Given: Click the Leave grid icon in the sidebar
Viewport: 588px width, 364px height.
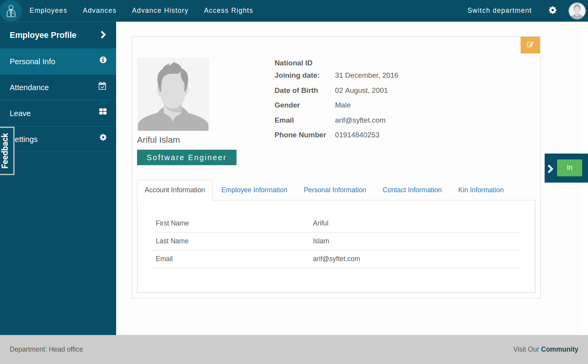Looking at the screenshot, I should tap(103, 111).
